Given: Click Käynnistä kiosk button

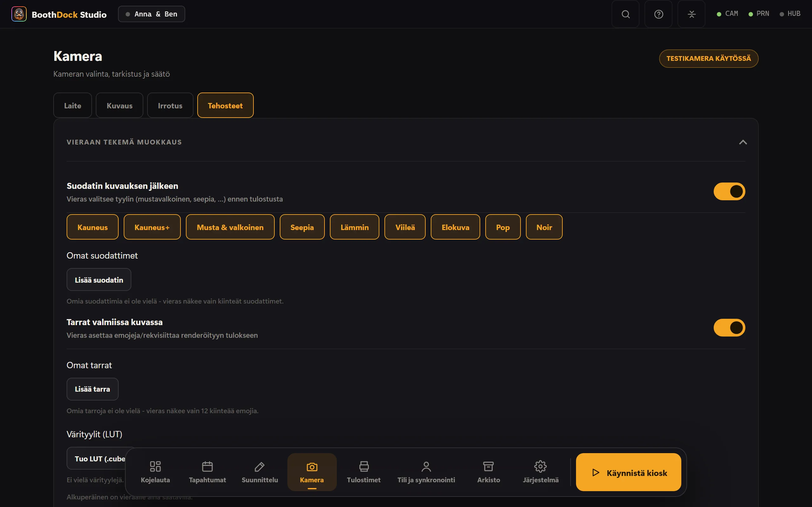Looking at the screenshot, I should pyautogui.click(x=628, y=472).
